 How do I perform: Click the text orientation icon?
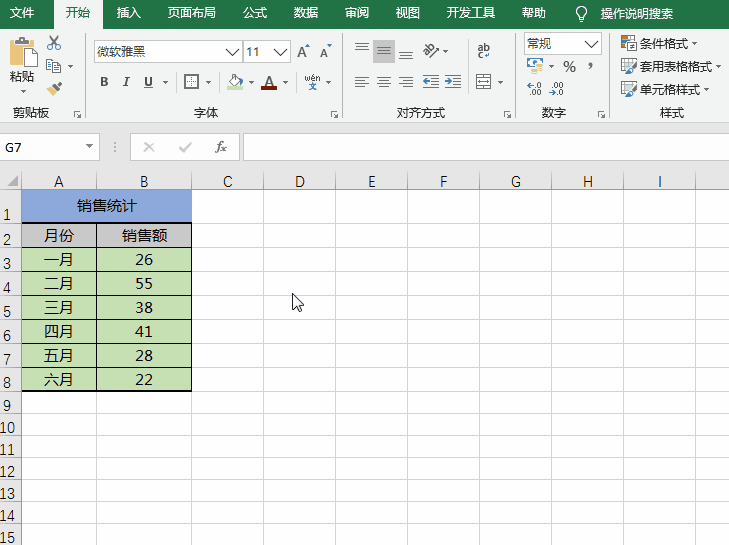coord(431,51)
